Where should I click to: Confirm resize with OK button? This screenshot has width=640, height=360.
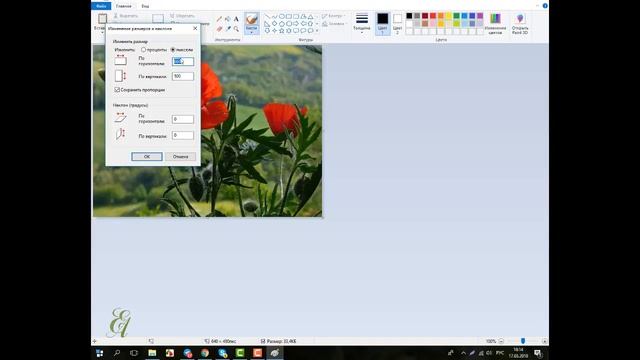point(147,157)
